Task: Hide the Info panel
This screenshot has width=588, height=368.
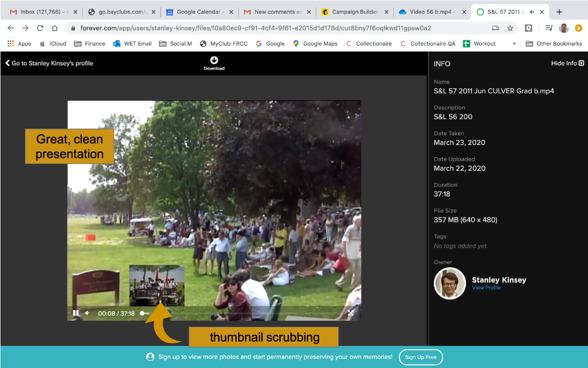Action: [567, 63]
